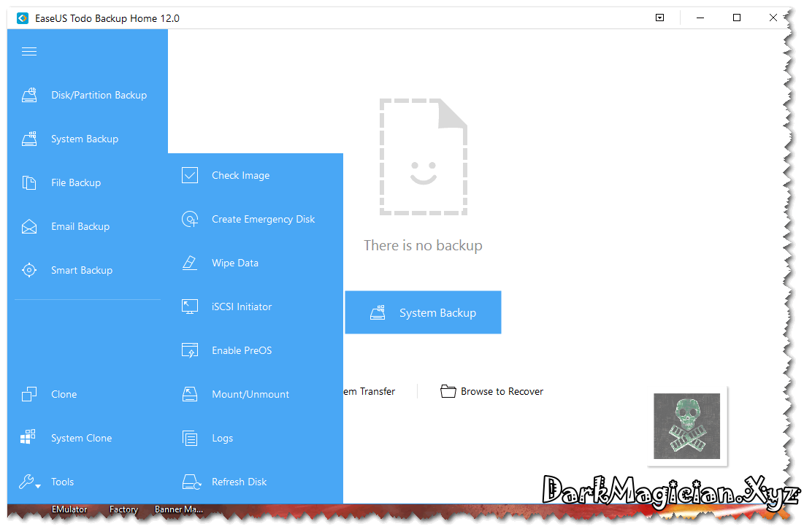Close the EaseUS Todo Backup window
Screen dimensions: 804x532
click(x=773, y=18)
